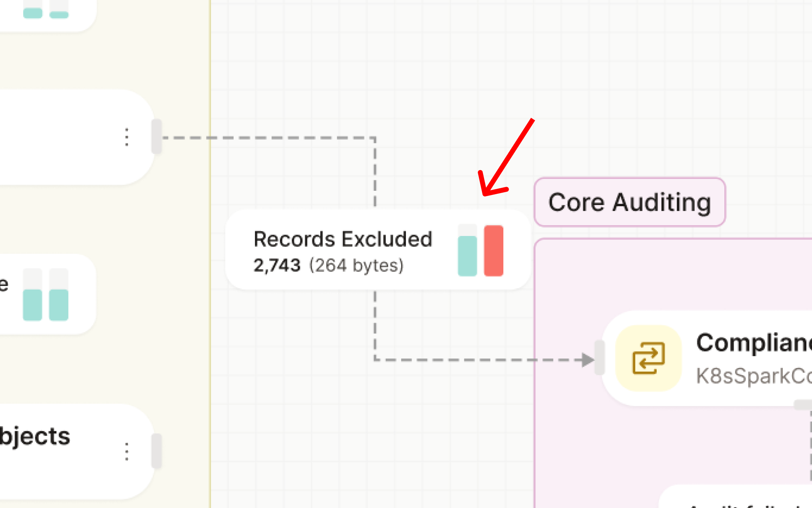Click the red bar in Records Excluded
The height and width of the screenshot is (508, 812).
pos(494,251)
